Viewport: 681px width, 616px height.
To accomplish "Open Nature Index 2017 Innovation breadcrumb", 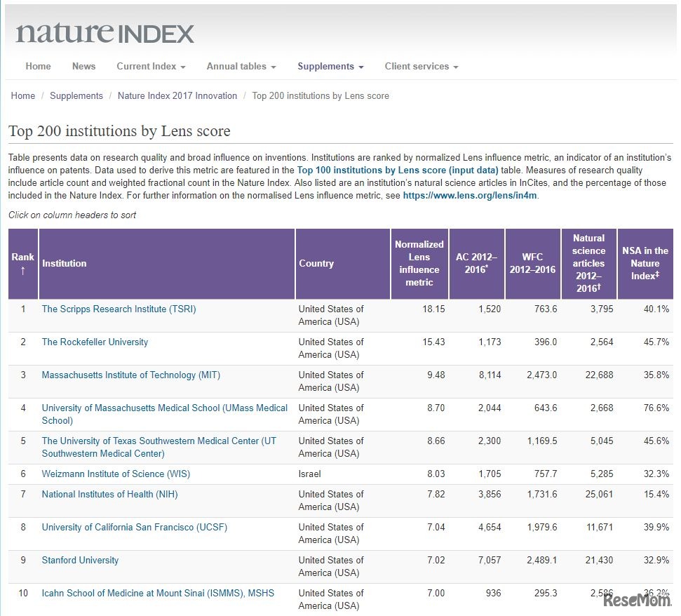I will coord(177,96).
